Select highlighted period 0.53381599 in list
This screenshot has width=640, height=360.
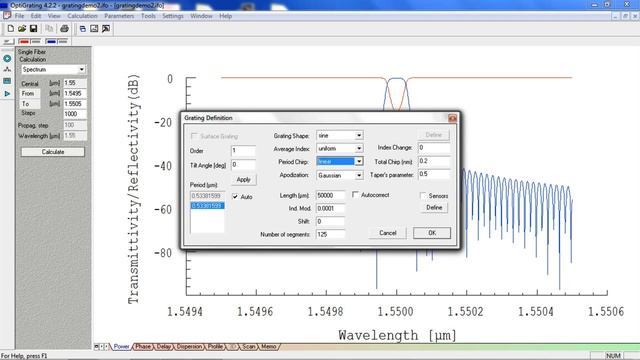pos(207,206)
